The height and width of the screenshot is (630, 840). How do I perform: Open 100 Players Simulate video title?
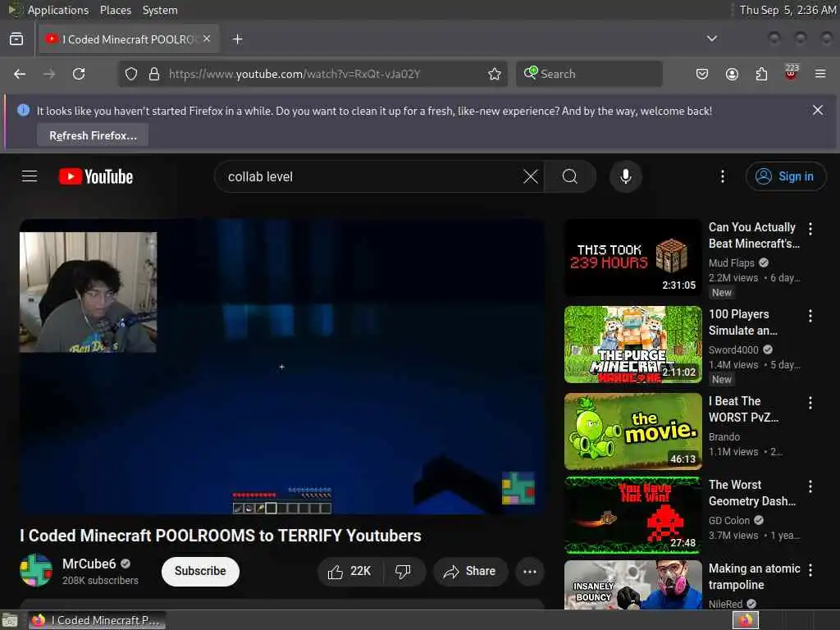pyautogui.click(x=742, y=322)
